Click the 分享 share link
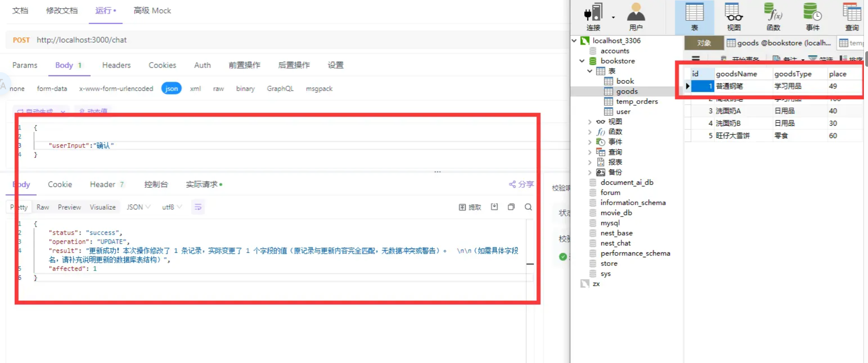868x363 pixels. (522, 184)
